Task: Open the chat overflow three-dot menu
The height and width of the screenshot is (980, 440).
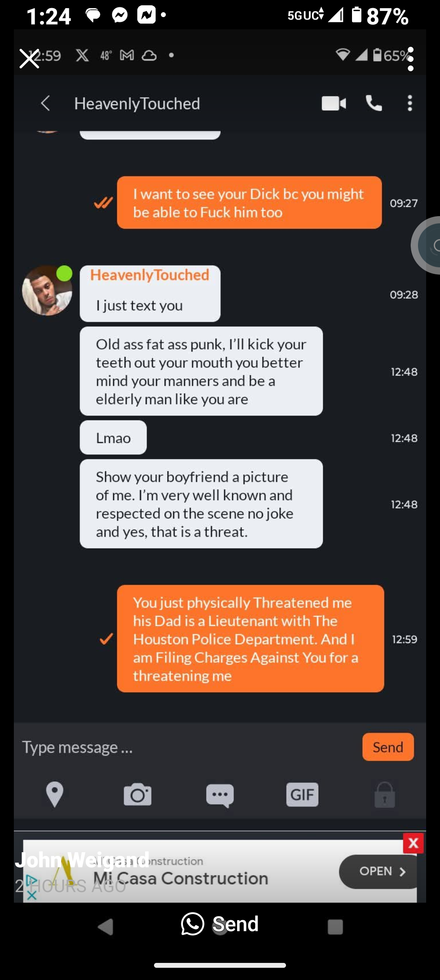Action: point(410,103)
